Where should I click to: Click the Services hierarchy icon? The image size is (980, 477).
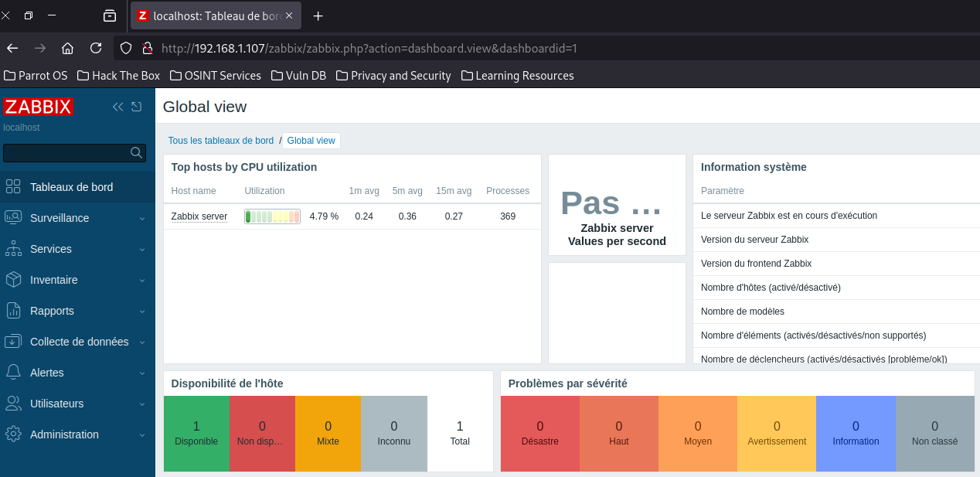click(13, 248)
